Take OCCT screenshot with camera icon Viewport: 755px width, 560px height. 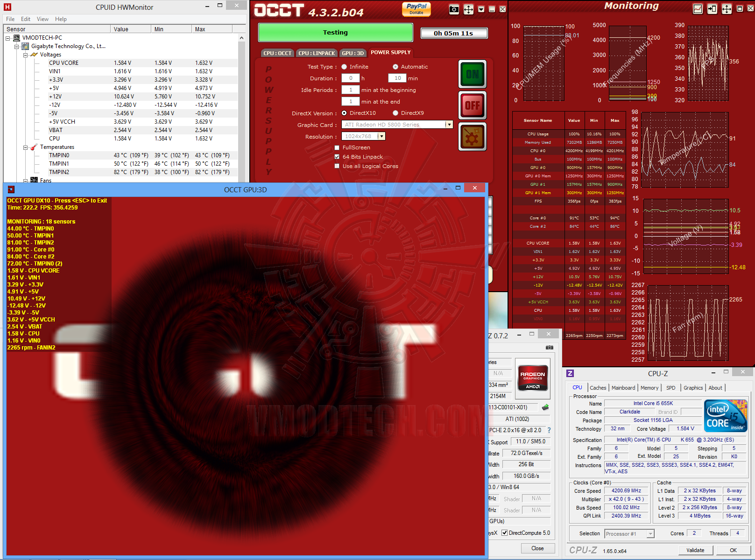coord(454,9)
